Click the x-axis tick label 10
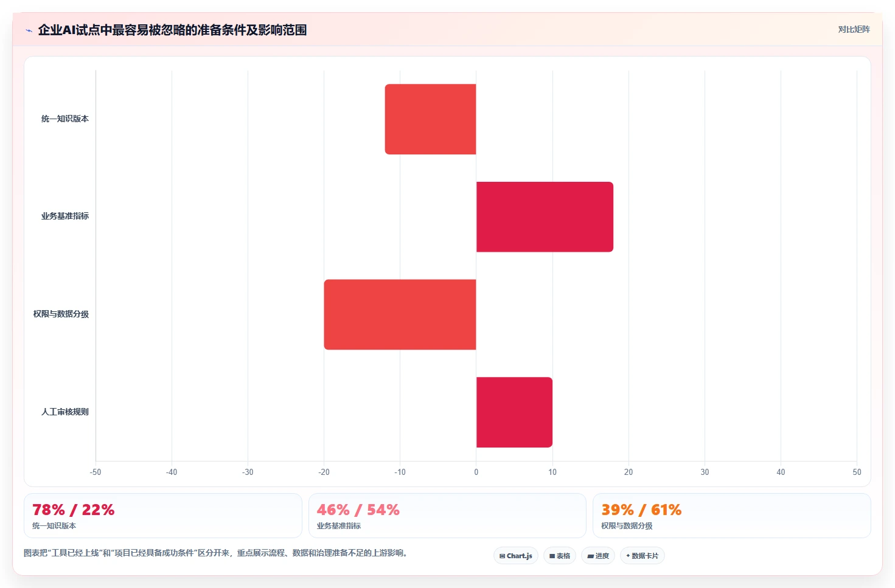Screen dimensions: 895x588 (x=552, y=472)
